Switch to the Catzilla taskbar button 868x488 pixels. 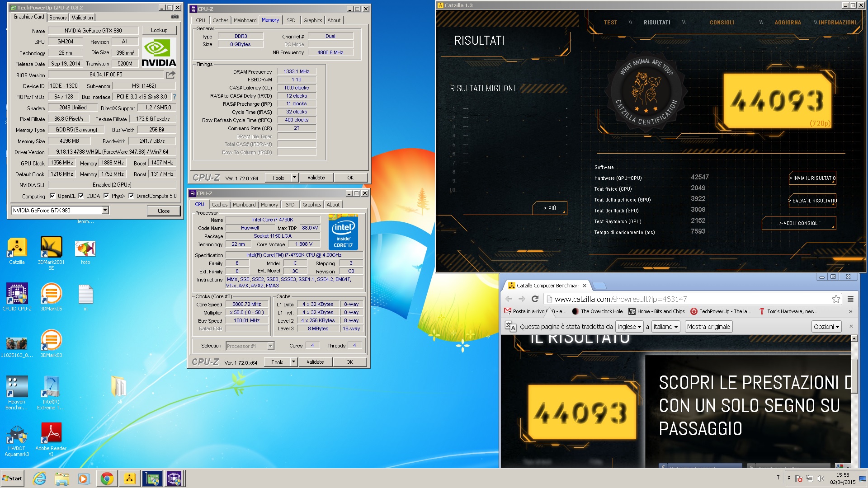click(129, 478)
